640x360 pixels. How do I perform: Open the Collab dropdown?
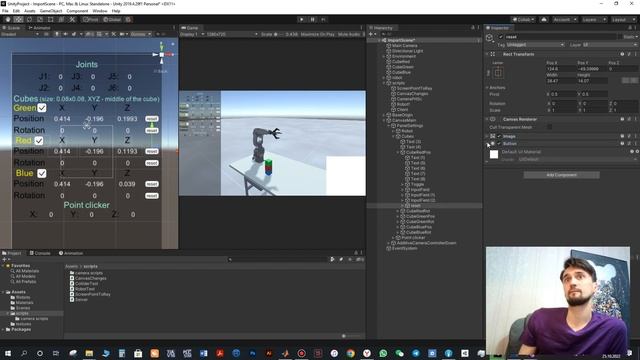(x=523, y=19)
